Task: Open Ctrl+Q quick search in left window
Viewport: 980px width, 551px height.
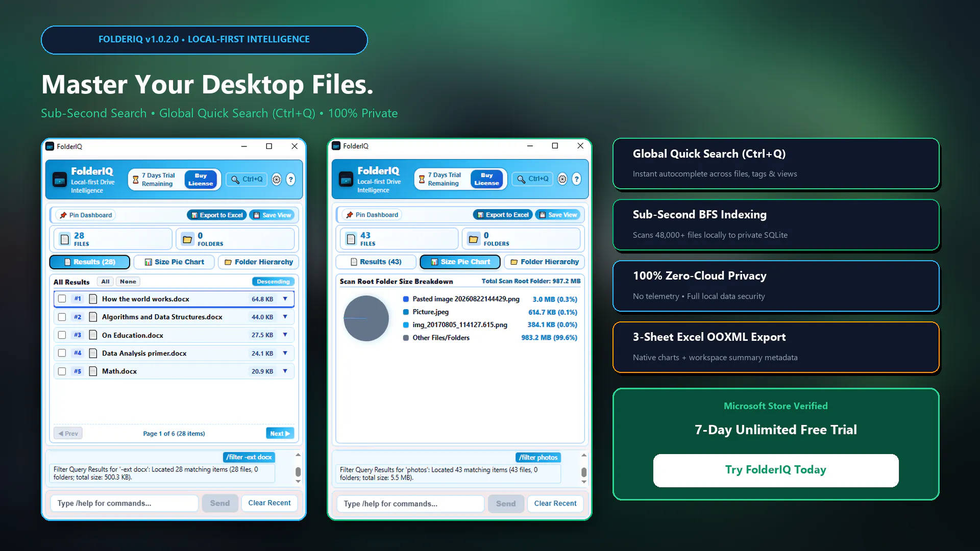Action: 247,180
